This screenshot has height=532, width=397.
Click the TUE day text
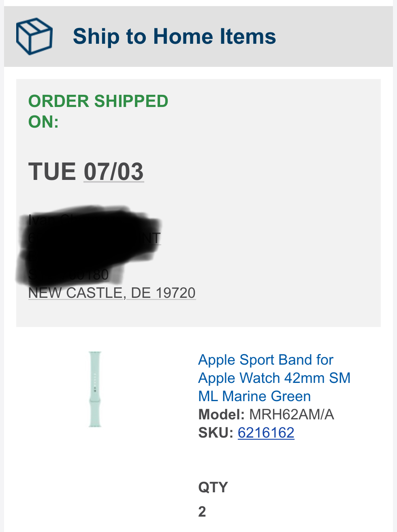click(x=52, y=171)
